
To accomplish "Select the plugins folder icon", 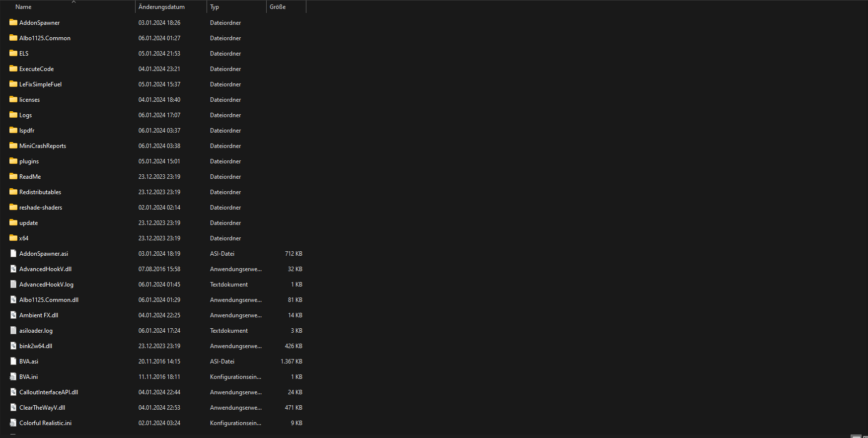I will pos(13,161).
